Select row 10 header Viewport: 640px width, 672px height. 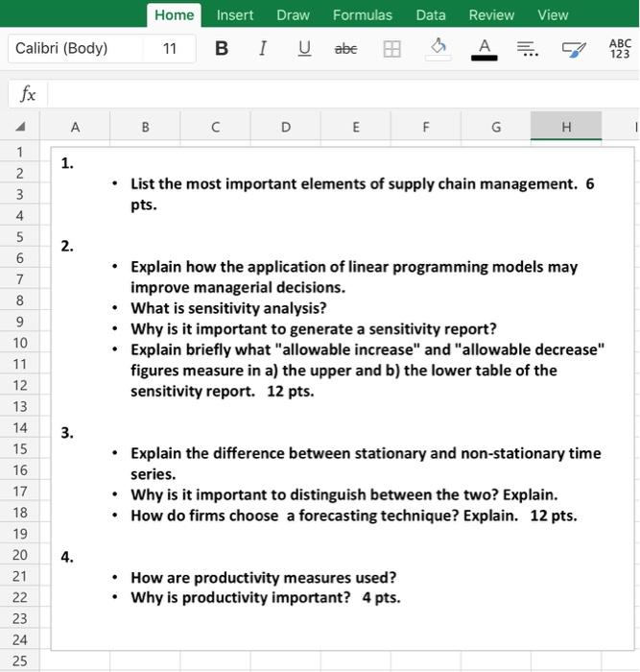coord(20,343)
